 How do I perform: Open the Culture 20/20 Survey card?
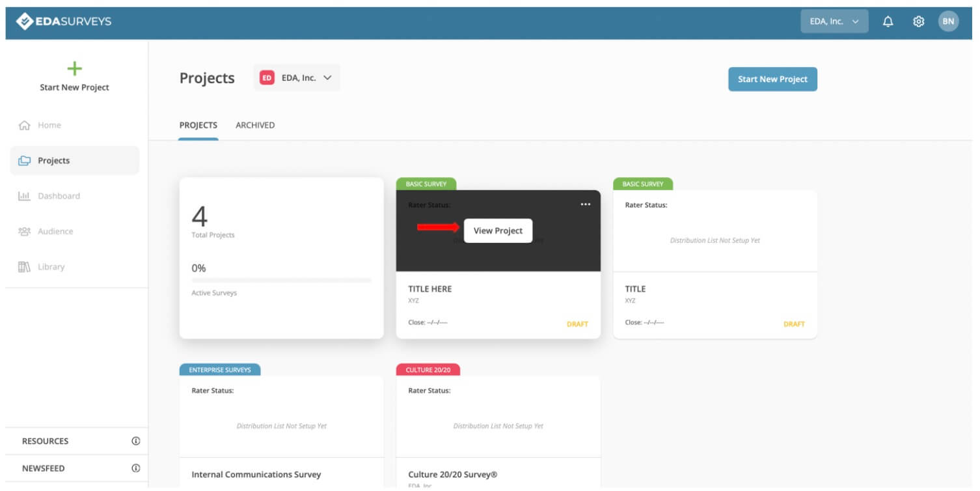tap(498, 431)
